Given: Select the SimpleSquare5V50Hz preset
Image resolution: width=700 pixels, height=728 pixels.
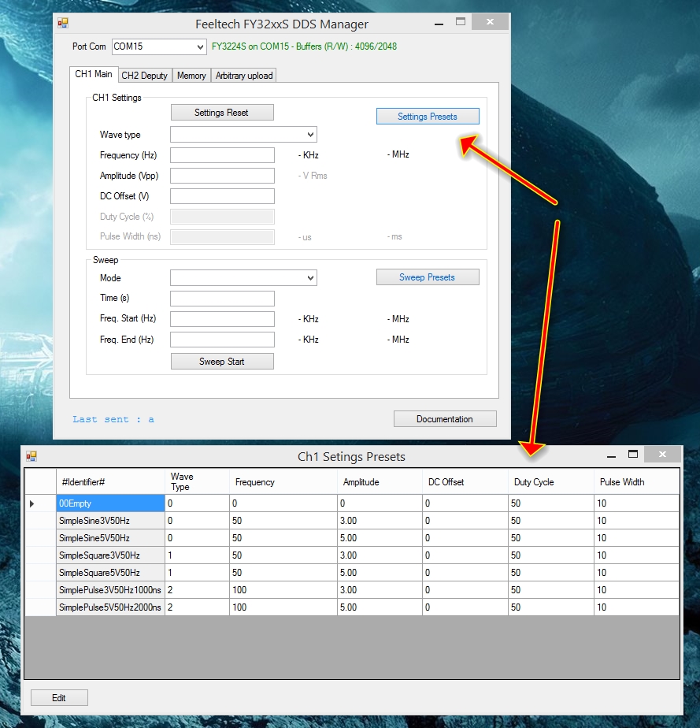Looking at the screenshot, I should click(110, 573).
